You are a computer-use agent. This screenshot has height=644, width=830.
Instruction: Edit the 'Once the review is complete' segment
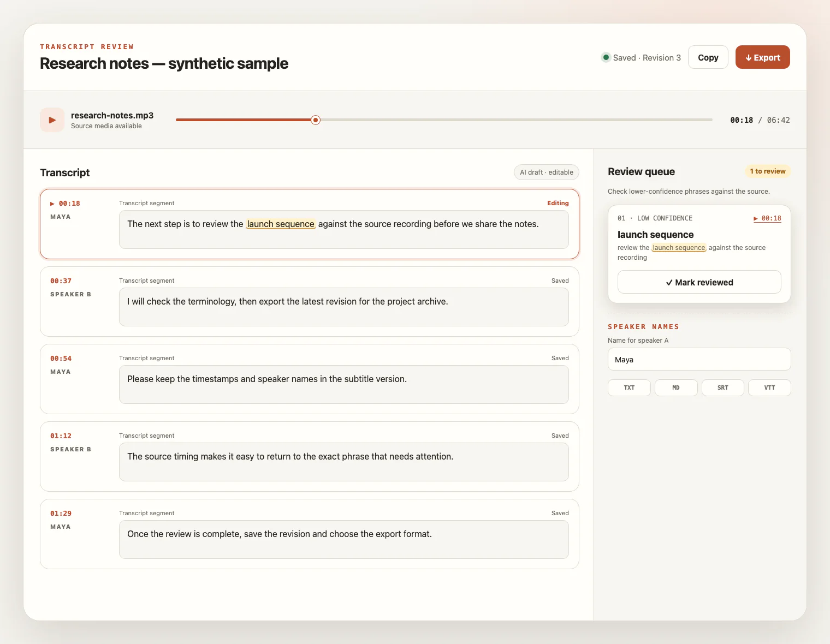pyautogui.click(x=344, y=539)
